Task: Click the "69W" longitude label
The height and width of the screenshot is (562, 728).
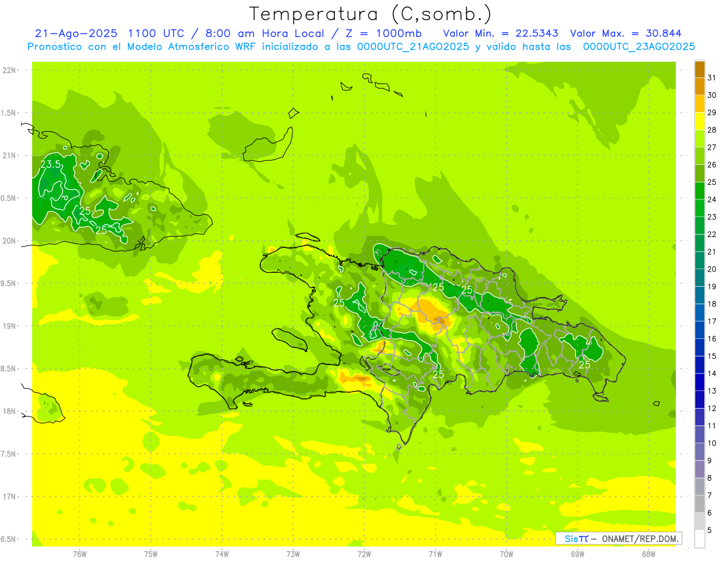Action: [578, 554]
